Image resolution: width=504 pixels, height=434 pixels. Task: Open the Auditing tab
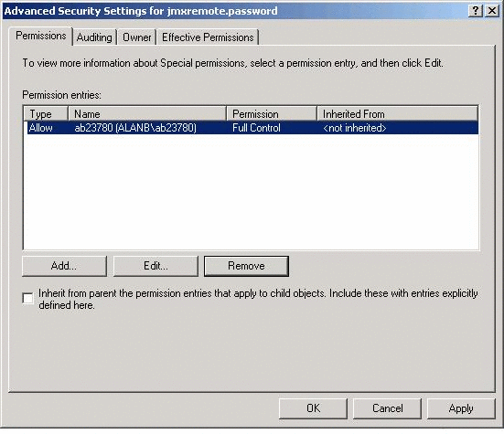(94, 37)
